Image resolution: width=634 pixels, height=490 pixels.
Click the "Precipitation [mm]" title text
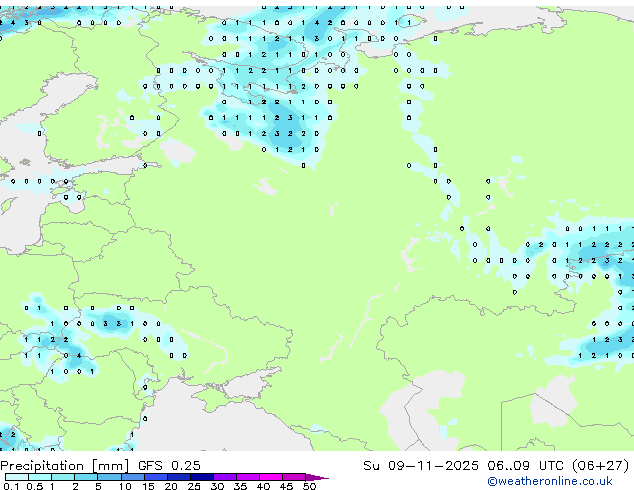(x=65, y=466)
